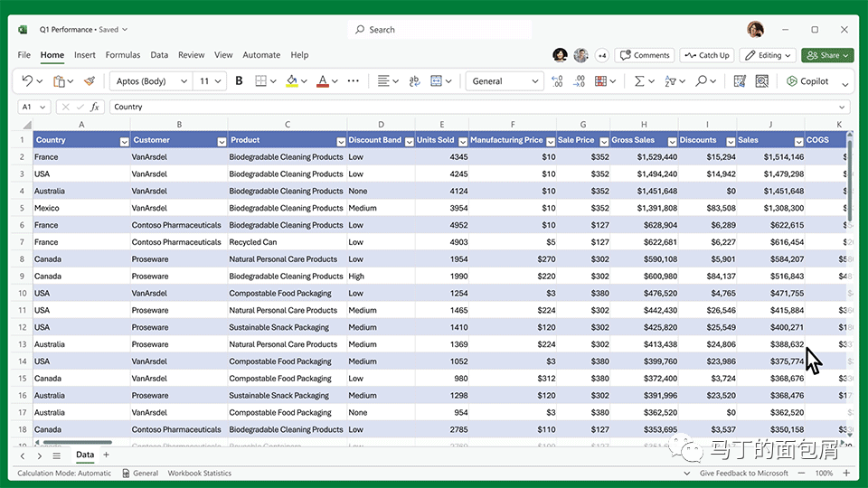Click Give Feedback to Microsoft
This screenshot has height=488, width=868.
tap(743, 473)
